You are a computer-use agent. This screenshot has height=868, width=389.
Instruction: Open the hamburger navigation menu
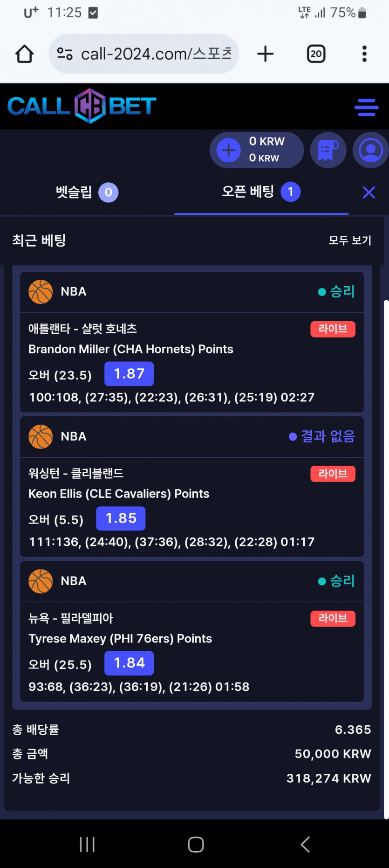(366, 107)
